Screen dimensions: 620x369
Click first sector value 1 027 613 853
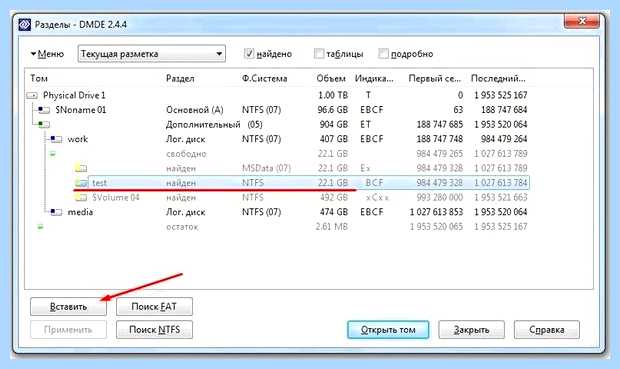436,212
